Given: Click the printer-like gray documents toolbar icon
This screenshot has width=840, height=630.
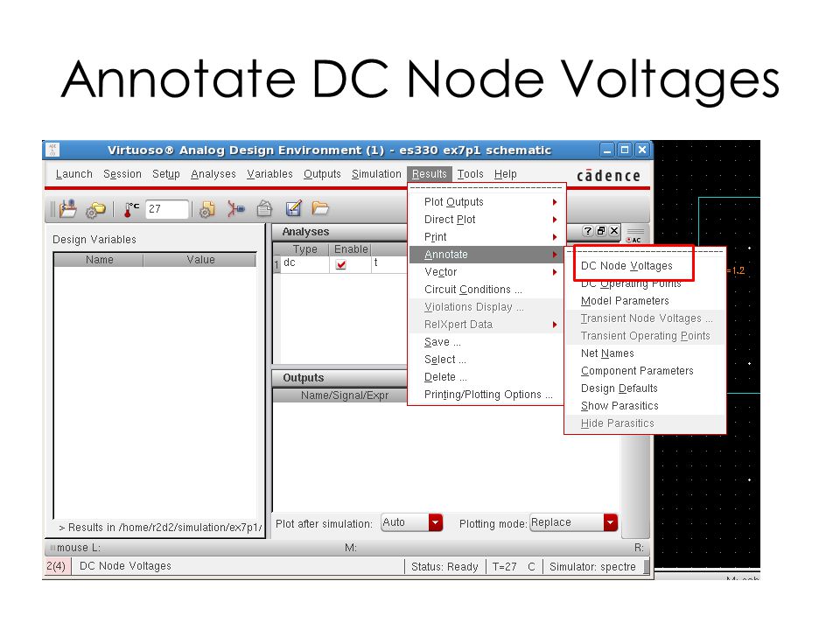Looking at the screenshot, I should pyautogui.click(x=264, y=208).
